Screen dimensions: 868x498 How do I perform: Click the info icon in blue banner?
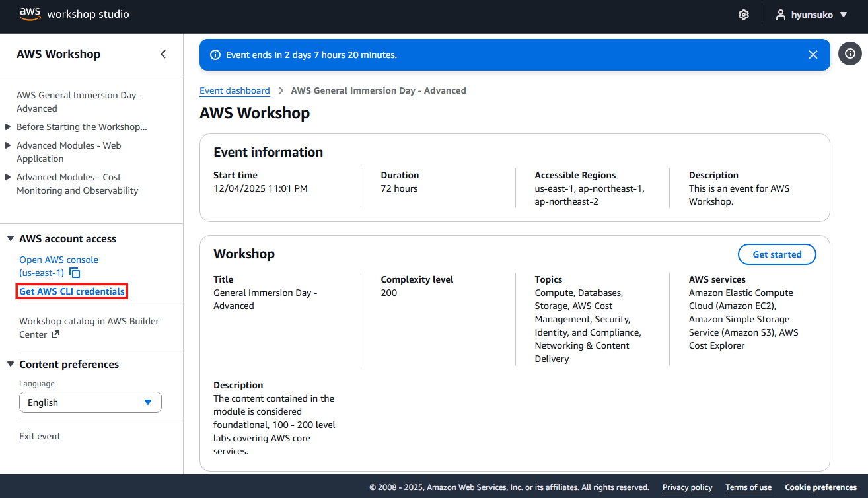[x=215, y=55]
